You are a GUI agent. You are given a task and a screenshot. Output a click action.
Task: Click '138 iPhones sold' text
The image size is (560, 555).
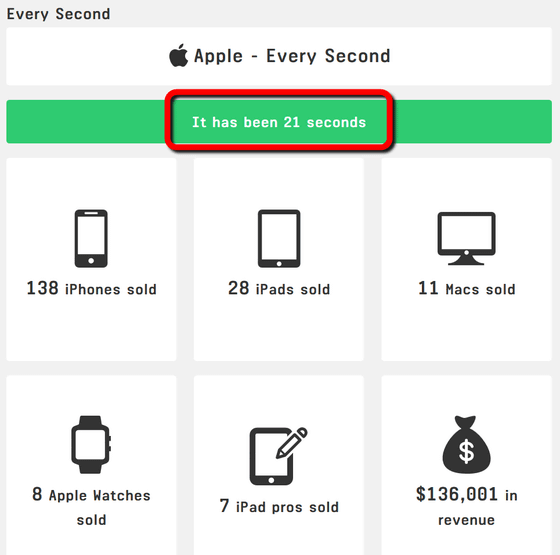(91, 288)
